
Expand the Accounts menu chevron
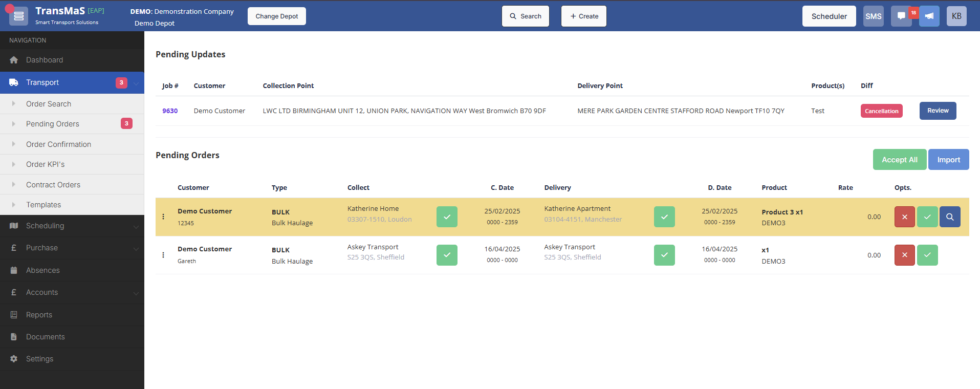pos(136,293)
